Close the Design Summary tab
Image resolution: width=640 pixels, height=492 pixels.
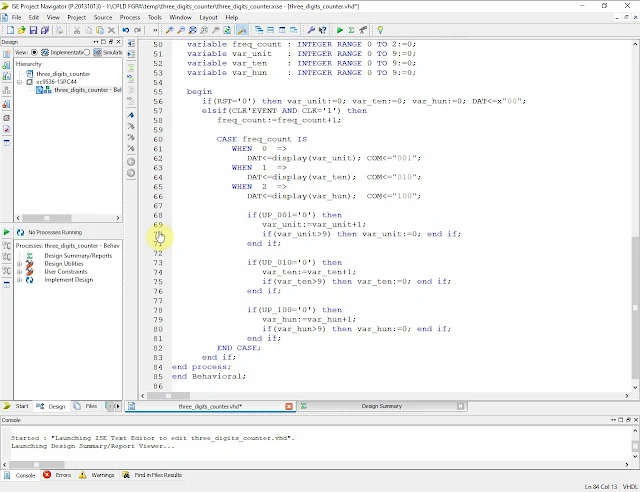pos(460,406)
